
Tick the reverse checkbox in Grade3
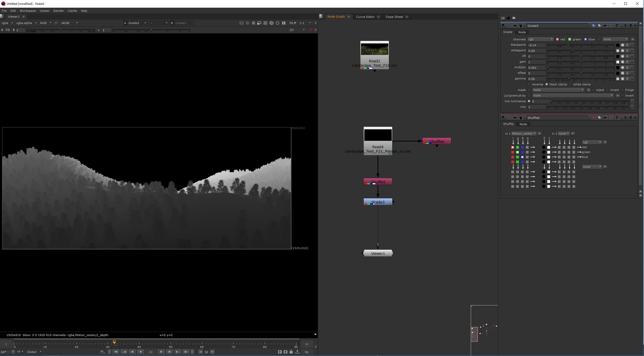529,84
